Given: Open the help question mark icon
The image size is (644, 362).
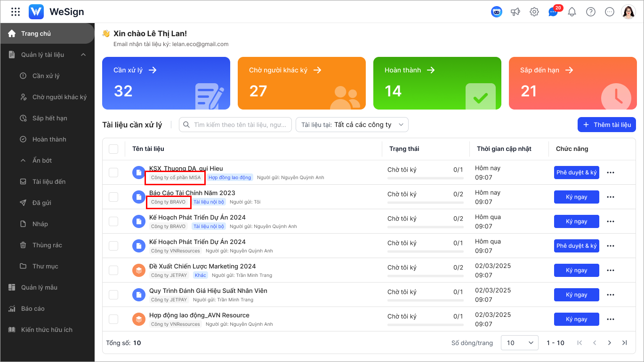Looking at the screenshot, I should pos(591,12).
